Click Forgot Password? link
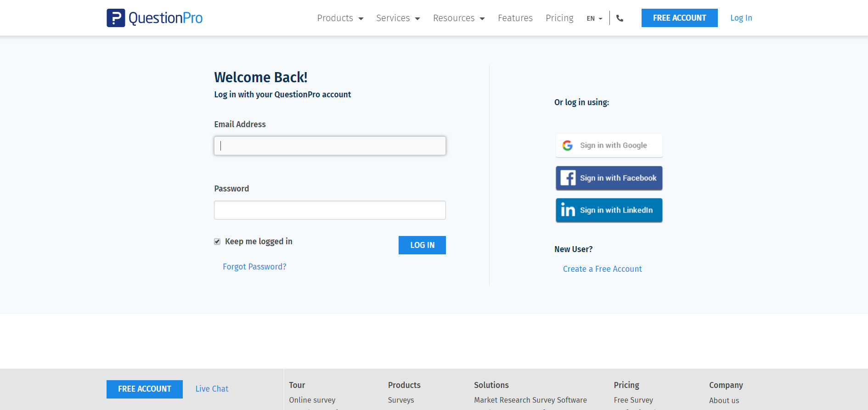Viewport: 868px width, 410px height. point(254,267)
